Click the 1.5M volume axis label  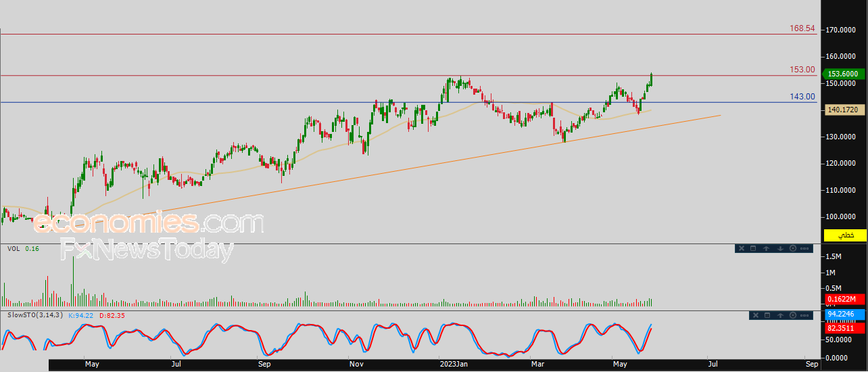[x=833, y=257]
